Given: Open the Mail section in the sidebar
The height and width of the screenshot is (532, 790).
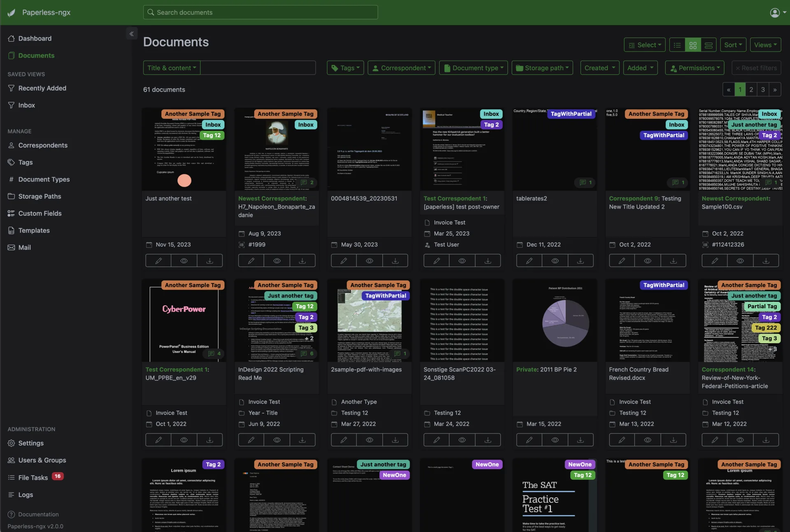Looking at the screenshot, I should click(x=24, y=247).
